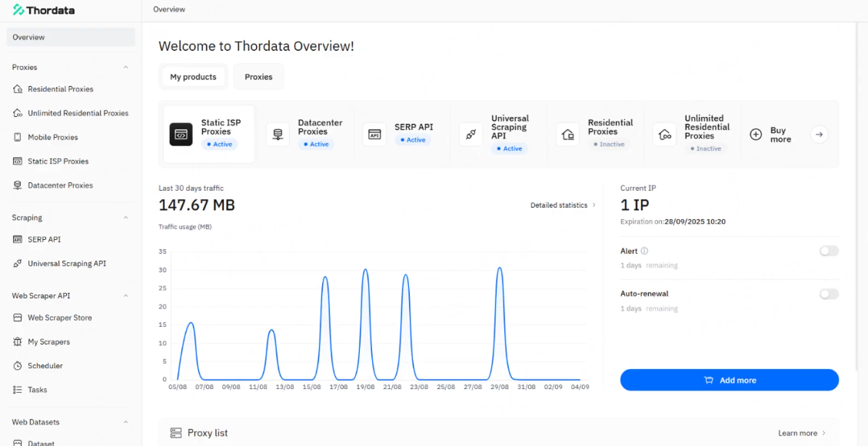Screen dimensions: 868x446
Task: Click the 147.67 MB traffic value
Action: (x=197, y=205)
